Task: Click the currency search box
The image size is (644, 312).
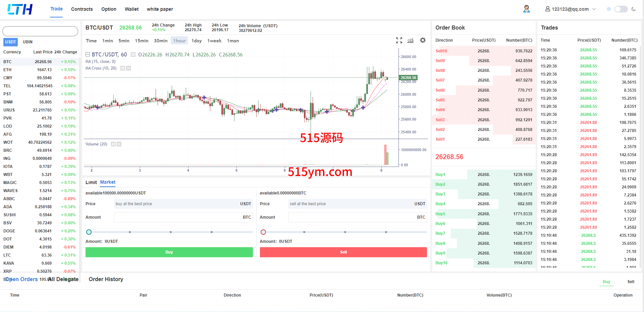Action: (x=40, y=31)
